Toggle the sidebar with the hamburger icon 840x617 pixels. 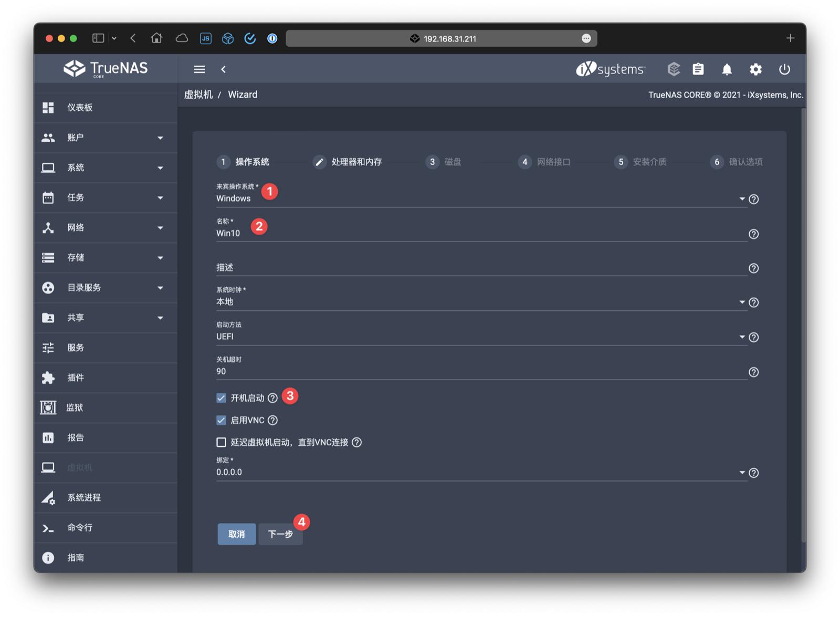198,69
